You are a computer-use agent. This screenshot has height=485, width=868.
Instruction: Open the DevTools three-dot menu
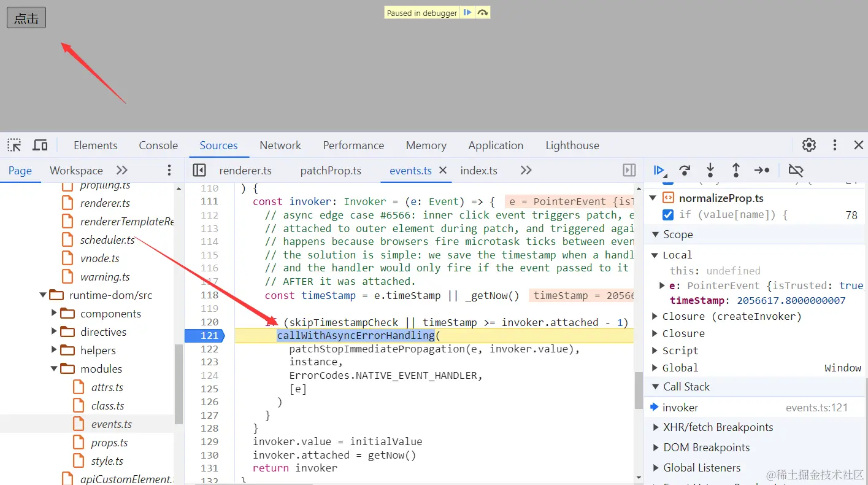(x=835, y=145)
